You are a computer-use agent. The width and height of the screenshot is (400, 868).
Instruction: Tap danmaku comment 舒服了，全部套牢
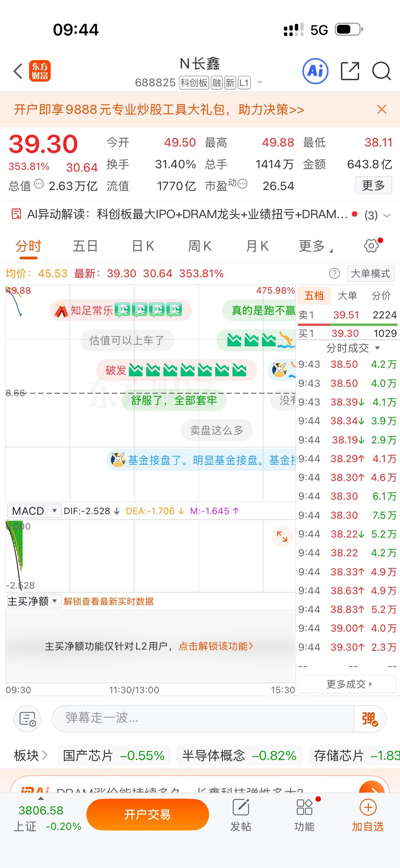[x=174, y=400]
